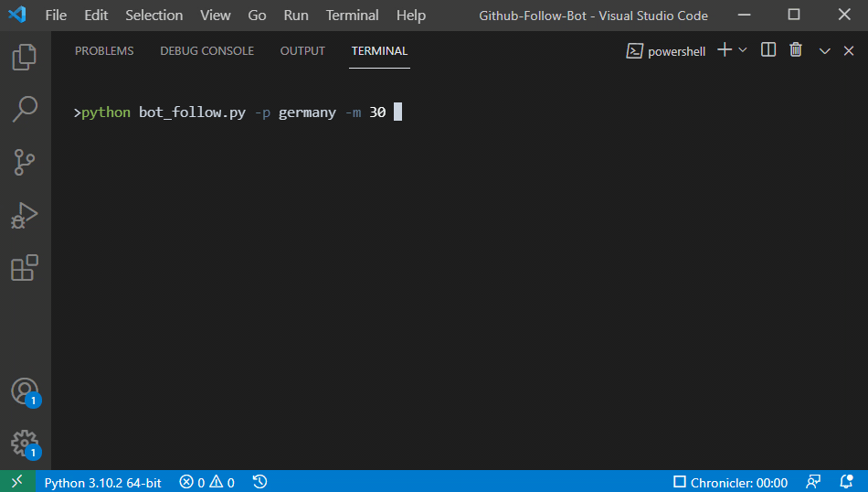Open the Selection menu

(x=153, y=15)
